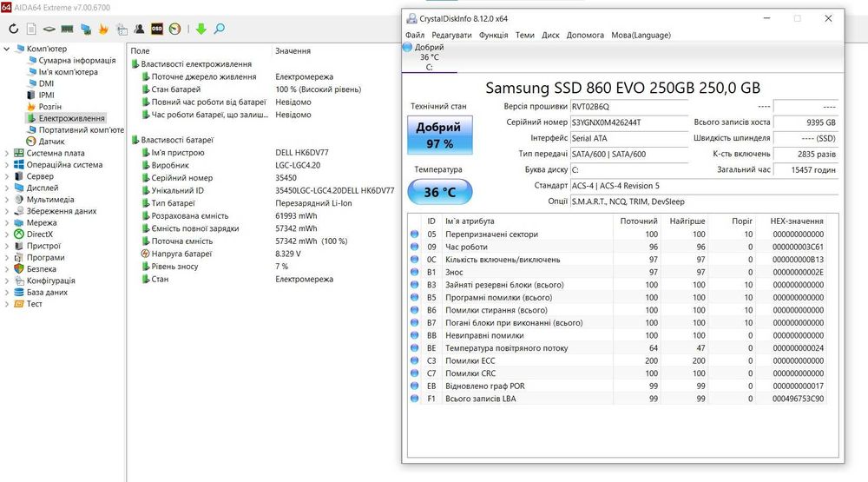Select Сумарна інформація in tree
This screenshot has height=482, width=868.
point(77,61)
